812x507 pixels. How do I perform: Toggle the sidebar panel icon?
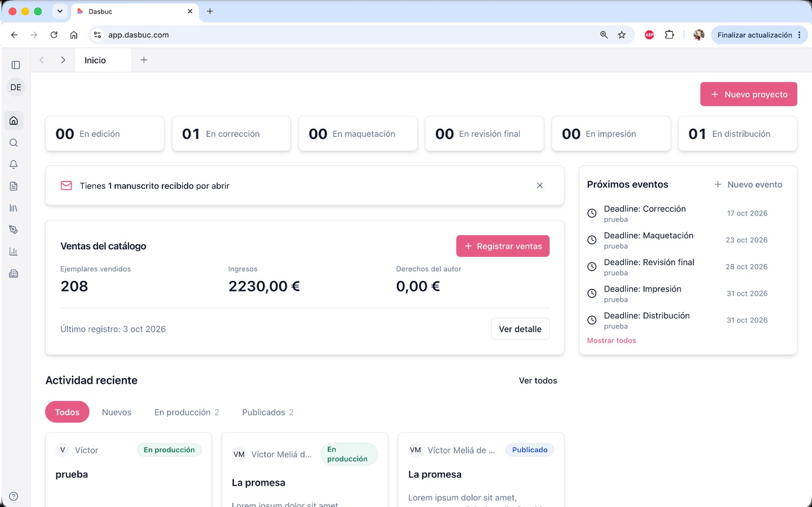(x=16, y=65)
